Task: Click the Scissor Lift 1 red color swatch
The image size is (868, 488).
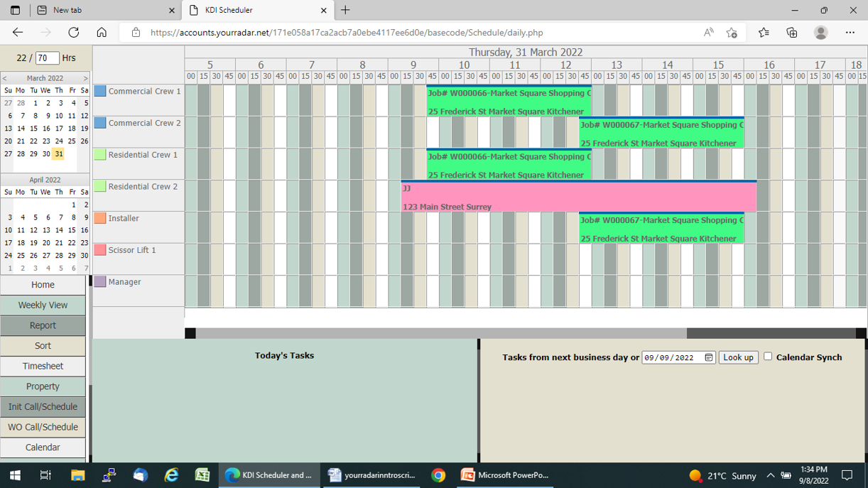Action: tap(100, 250)
